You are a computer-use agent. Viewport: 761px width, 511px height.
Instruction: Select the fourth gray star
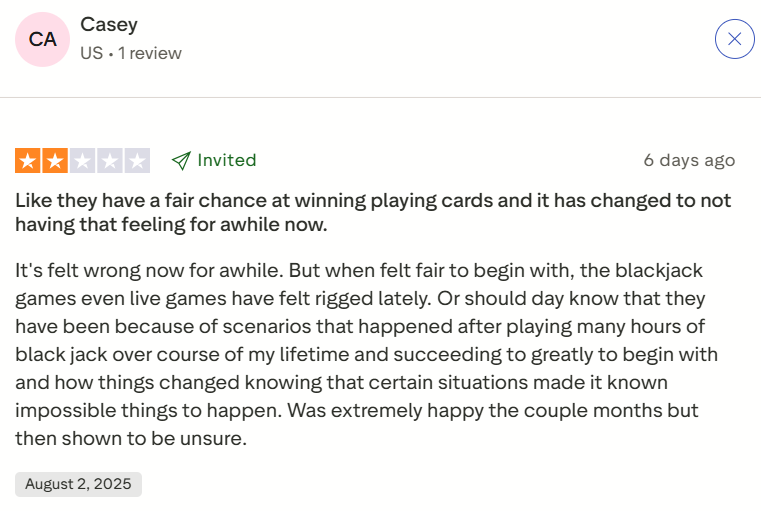(x=110, y=160)
